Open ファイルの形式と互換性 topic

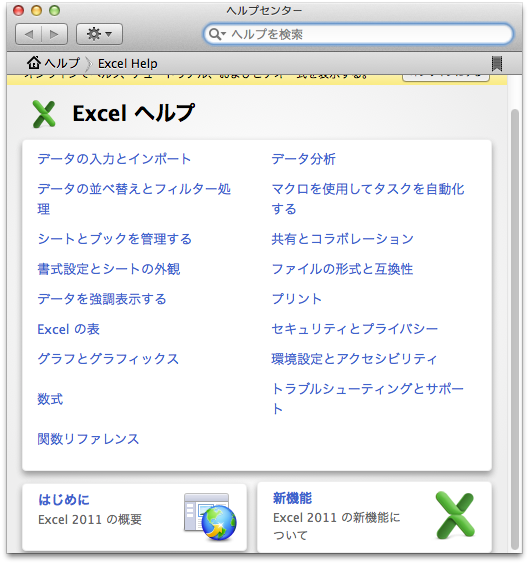342,269
